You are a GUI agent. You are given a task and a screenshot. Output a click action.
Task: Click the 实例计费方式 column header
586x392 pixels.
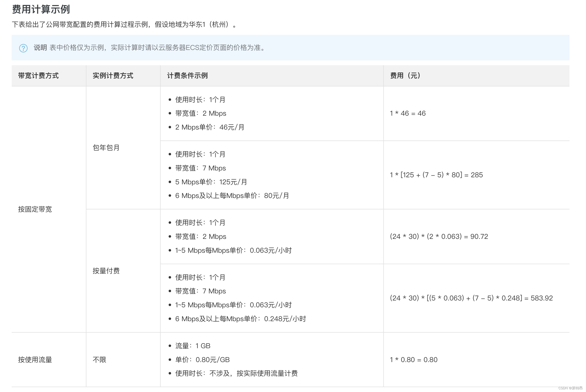113,75
